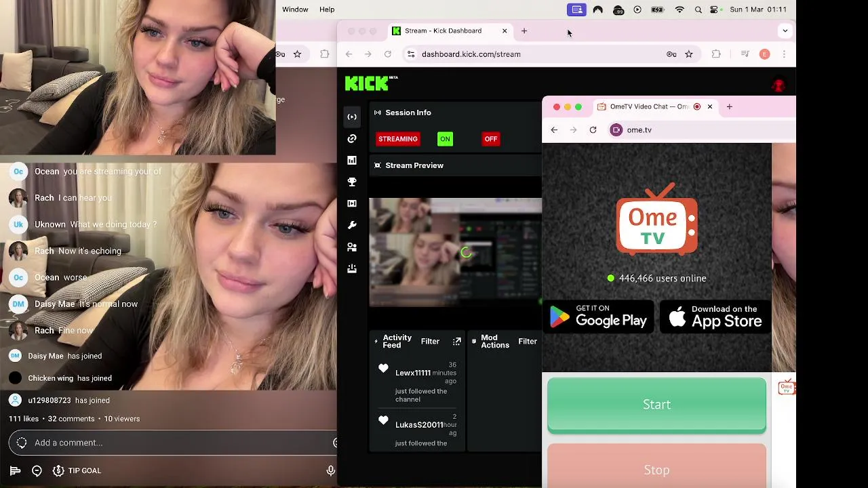Open Get it on Google Play badge
Screen dimensions: 868x488
598,317
